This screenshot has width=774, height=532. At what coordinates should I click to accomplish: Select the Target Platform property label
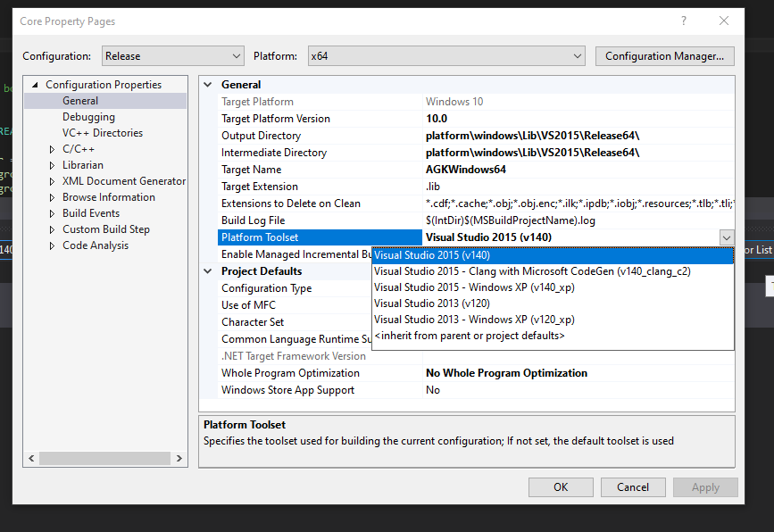click(257, 102)
